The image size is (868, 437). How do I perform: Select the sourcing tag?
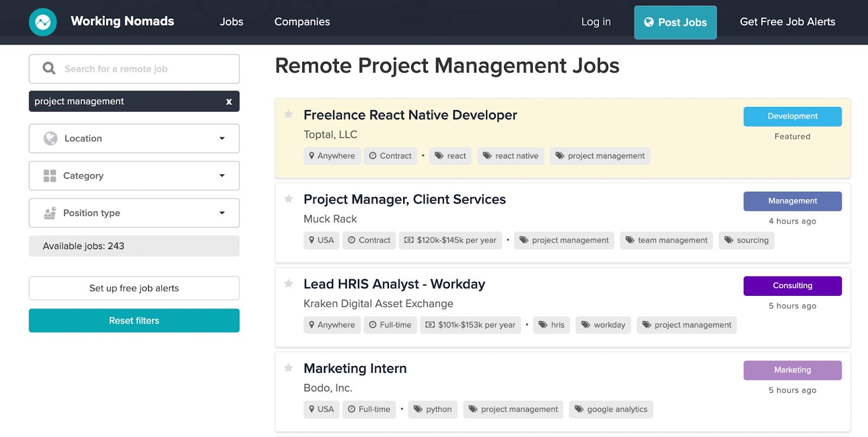point(746,240)
